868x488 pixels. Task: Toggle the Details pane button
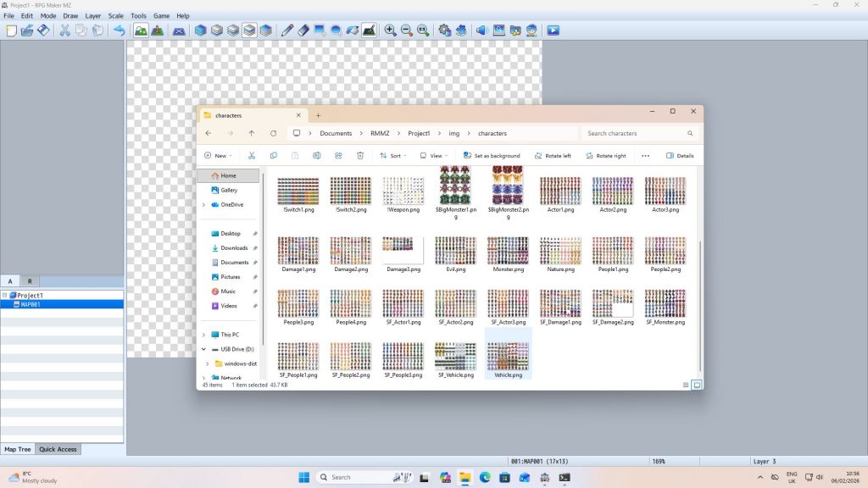click(680, 156)
